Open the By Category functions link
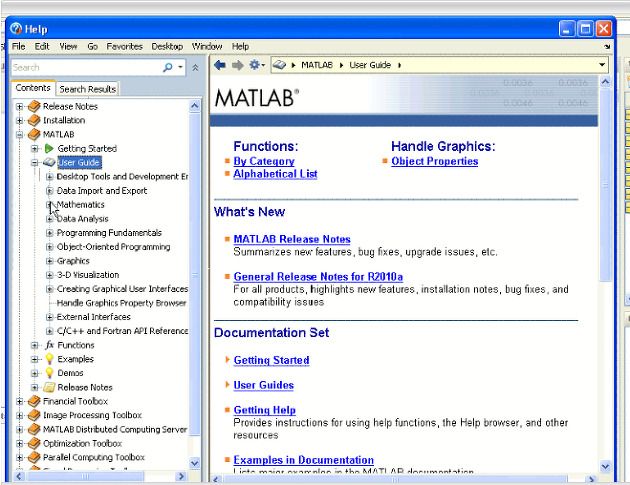630x485 pixels. (x=264, y=161)
